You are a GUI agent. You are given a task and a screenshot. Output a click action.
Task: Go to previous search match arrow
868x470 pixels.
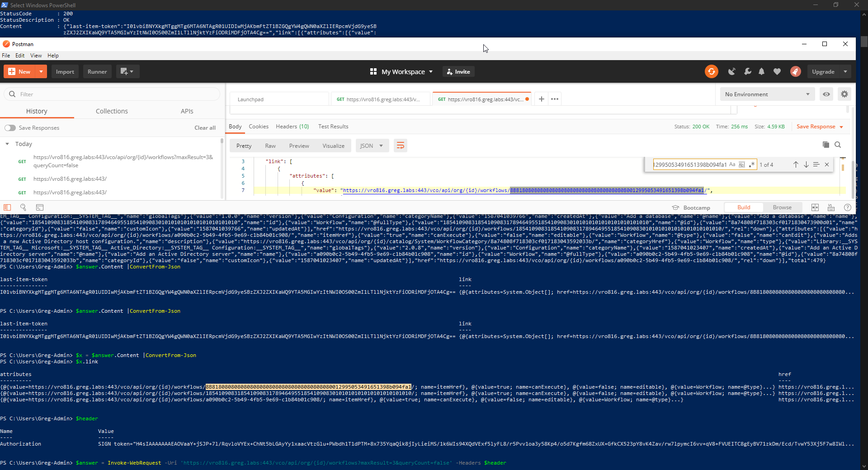click(x=796, y=164)
